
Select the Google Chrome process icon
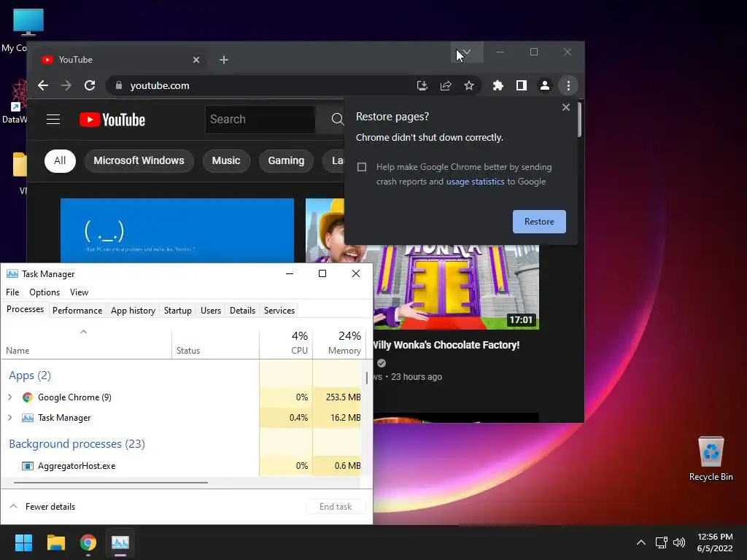pyautogui.click(x=28, y=397)
